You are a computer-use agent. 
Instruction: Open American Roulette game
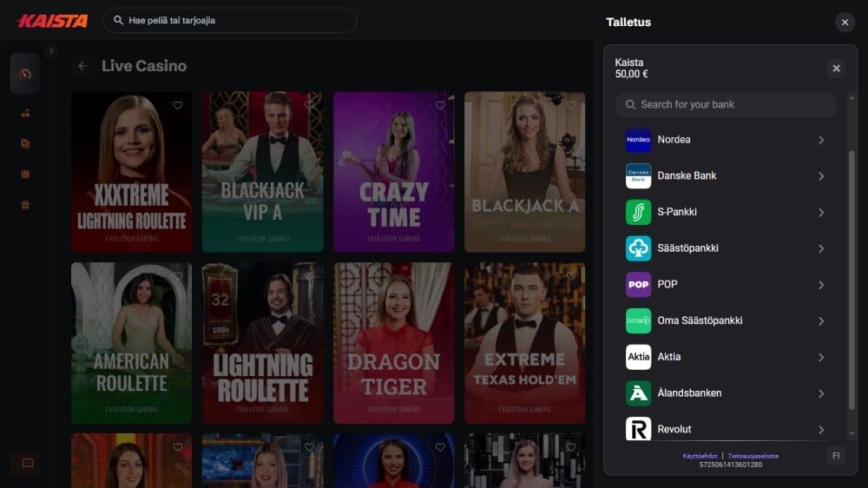tap(132, 343)
